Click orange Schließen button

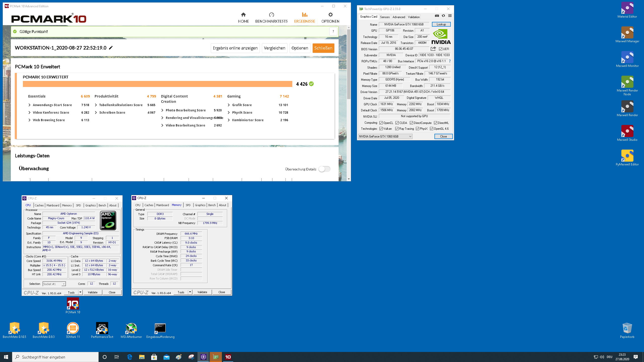[323, 48]
